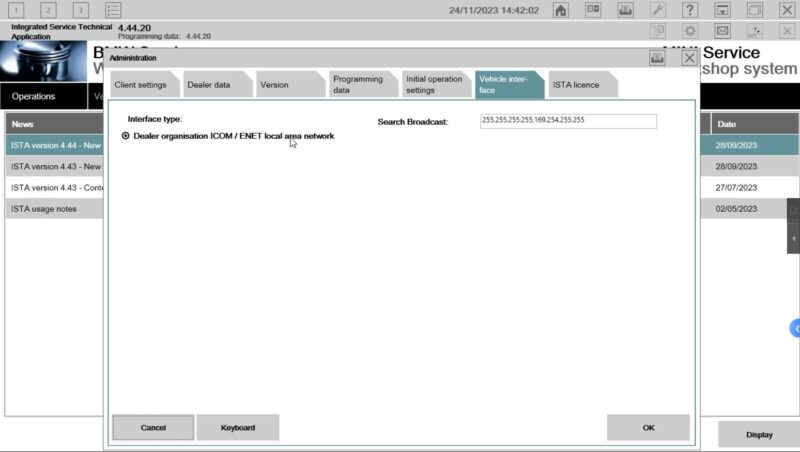Click tab button number 3 at top left
This screenshot has width=800, height=452.
point(81,10)
